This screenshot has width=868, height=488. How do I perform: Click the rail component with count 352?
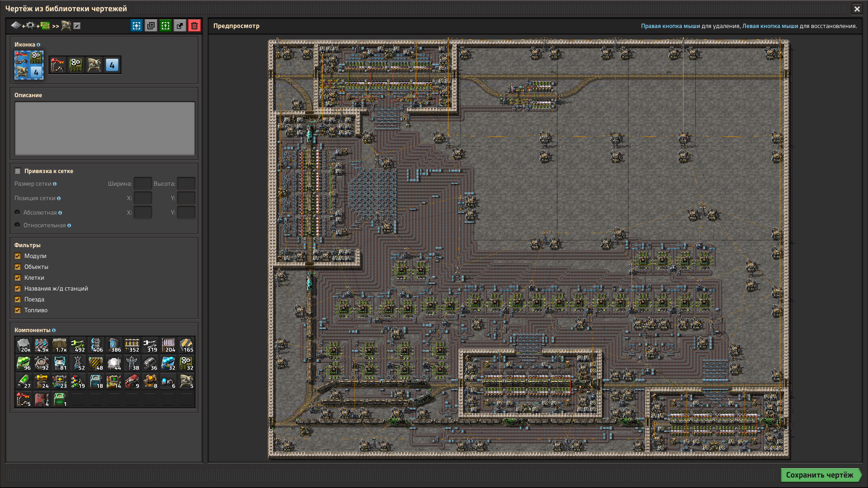[x=132, y=345]
